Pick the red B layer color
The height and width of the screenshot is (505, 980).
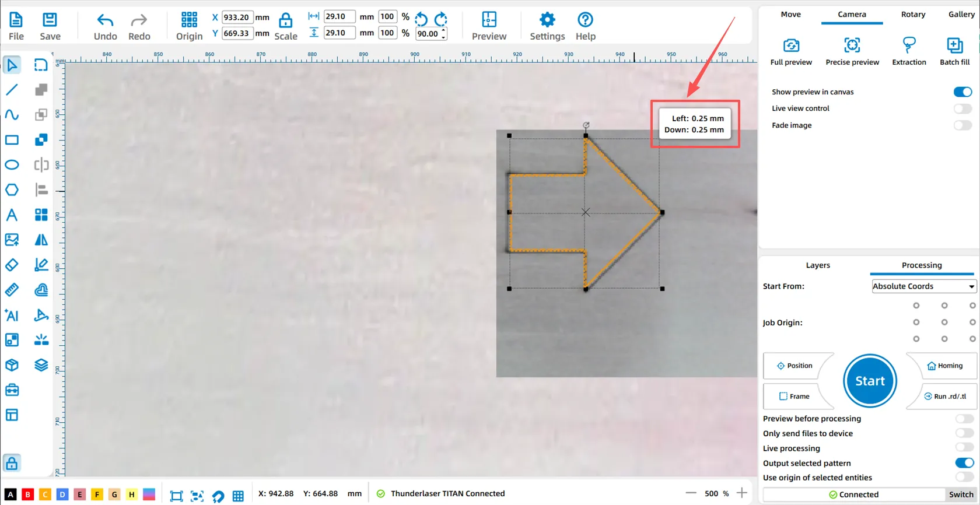pyautogui.click(x=27, y=495)
